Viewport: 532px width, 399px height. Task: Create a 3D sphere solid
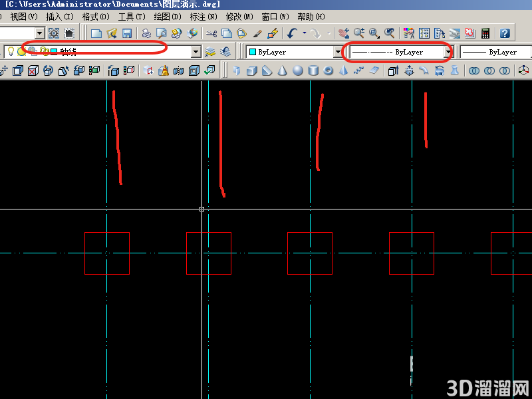(297, 70)
